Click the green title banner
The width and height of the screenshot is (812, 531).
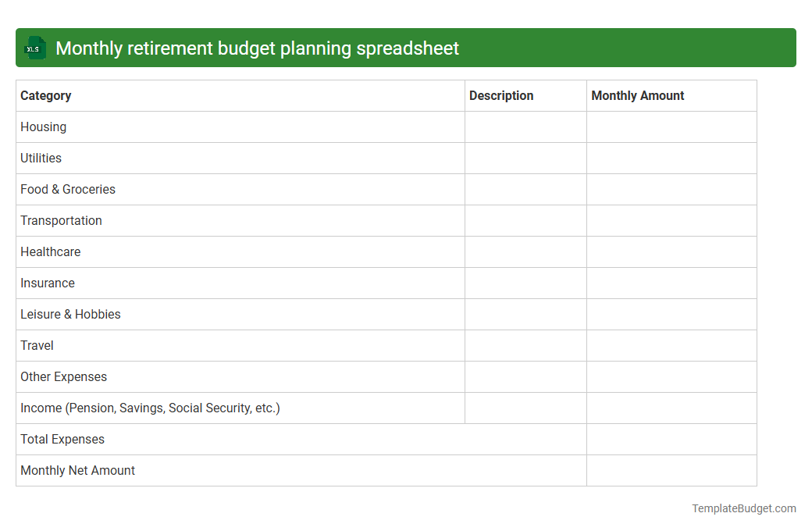pos(406,48)
